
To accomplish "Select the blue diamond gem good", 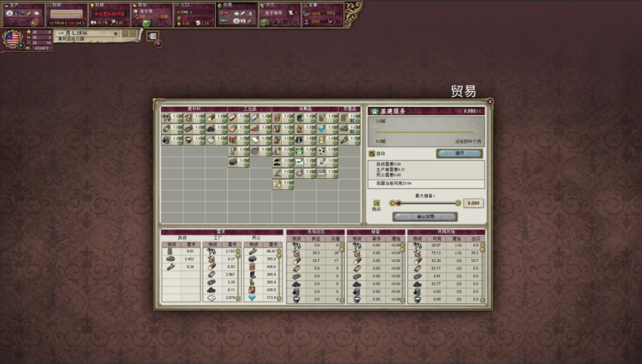I will tap(326, 130).
